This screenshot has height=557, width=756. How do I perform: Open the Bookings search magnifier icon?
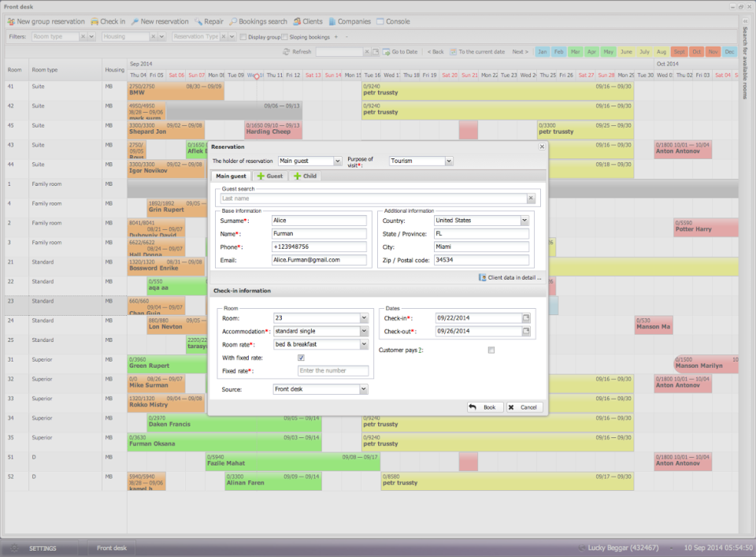pyautogui.click(x=233, y=22)
